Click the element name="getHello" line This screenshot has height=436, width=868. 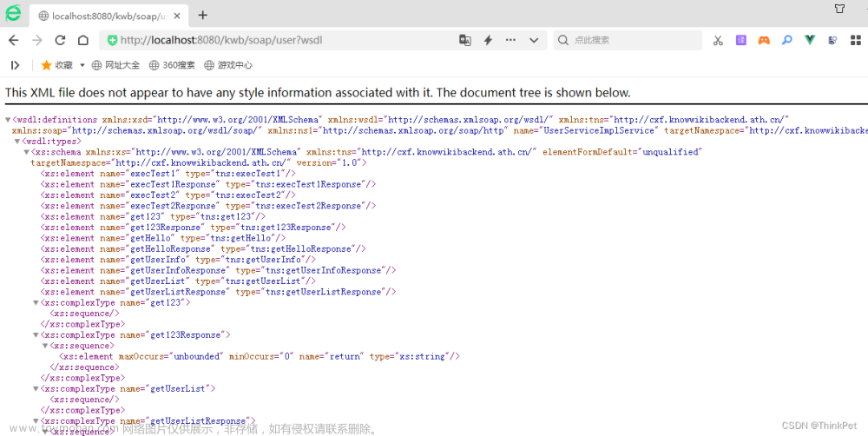click(163, 238)
